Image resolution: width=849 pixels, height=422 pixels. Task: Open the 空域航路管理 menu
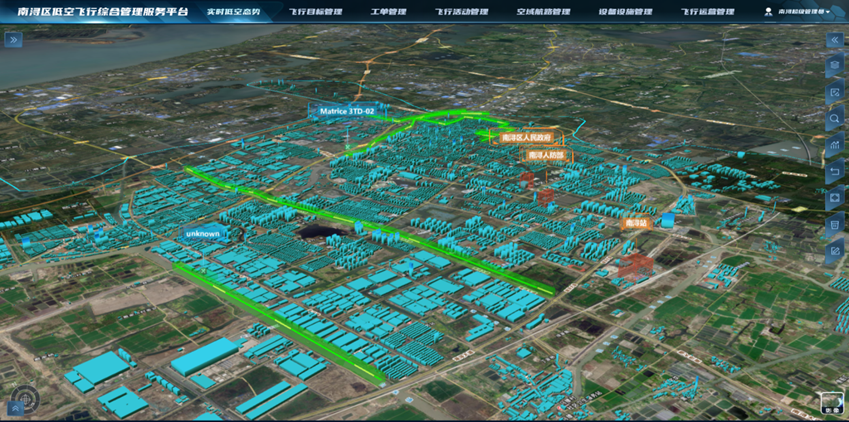pyautogui.click(x=543, y=12)
